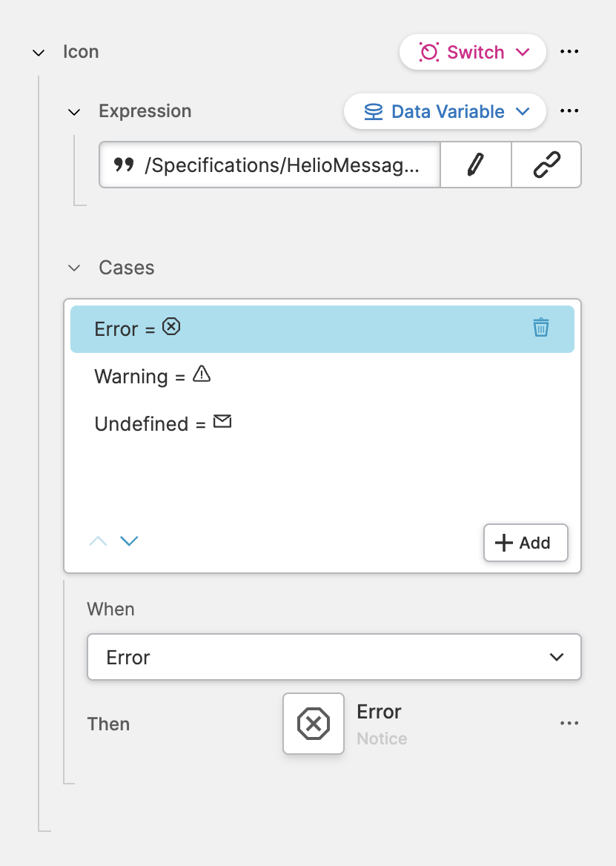This screenshot has width=616, height=866.
Task: Collapse the Cases section
Action: [74, 268]
